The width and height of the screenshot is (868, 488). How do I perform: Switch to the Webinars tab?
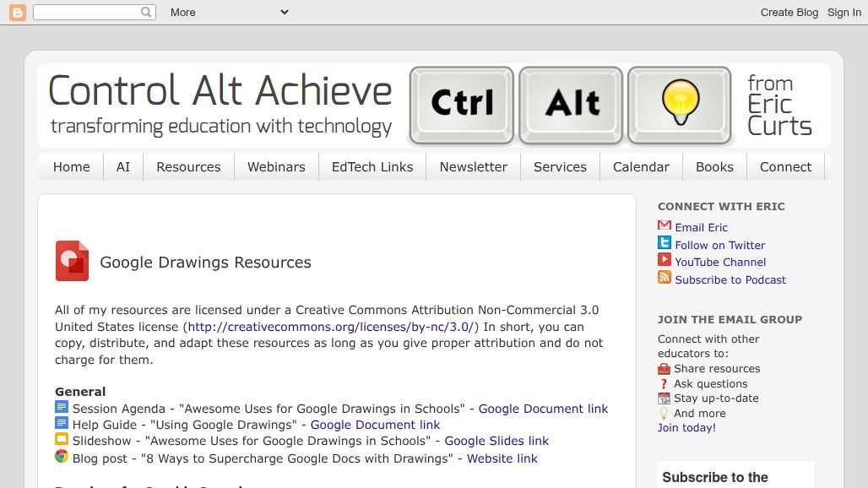(x=276, y=166)
